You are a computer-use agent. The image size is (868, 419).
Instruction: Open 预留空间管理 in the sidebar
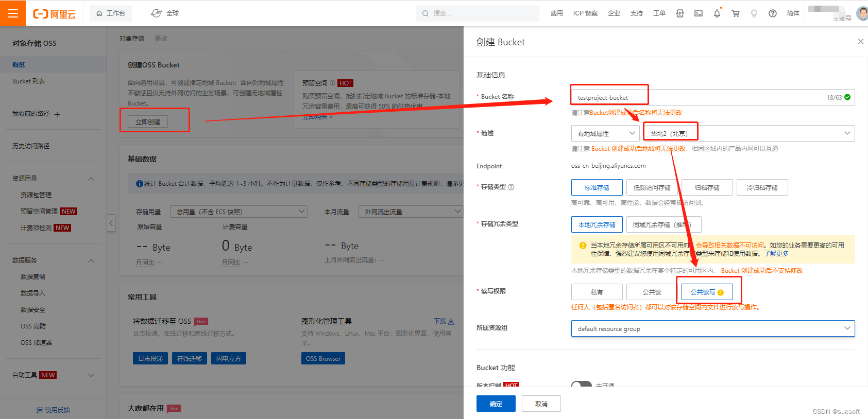pos(39,212)
